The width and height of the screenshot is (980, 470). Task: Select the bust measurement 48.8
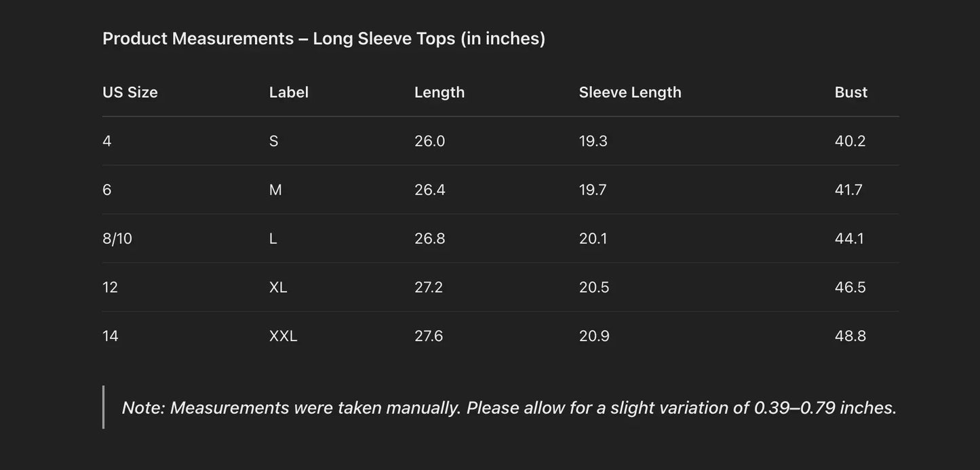coord(850,336)
